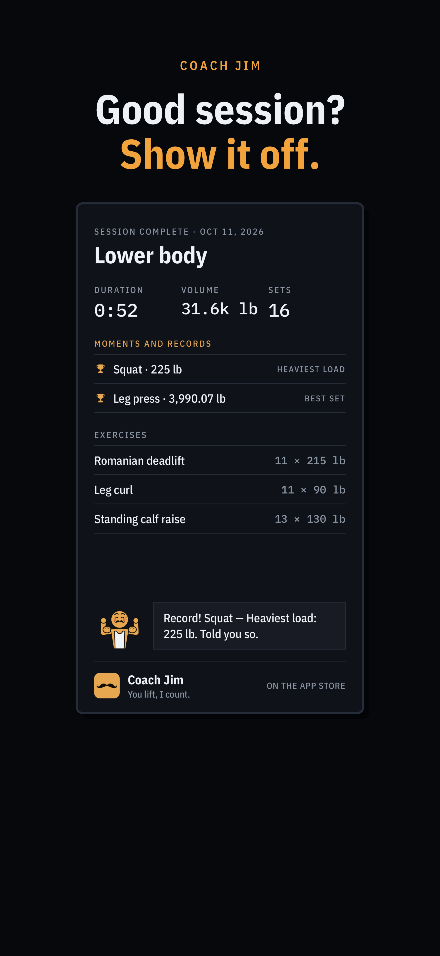Click the Best Set badge
The image size is (440, 956).
325,399
